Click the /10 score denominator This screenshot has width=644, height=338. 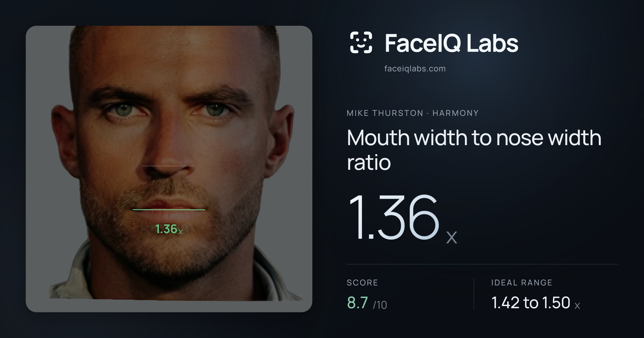(380, 305)
